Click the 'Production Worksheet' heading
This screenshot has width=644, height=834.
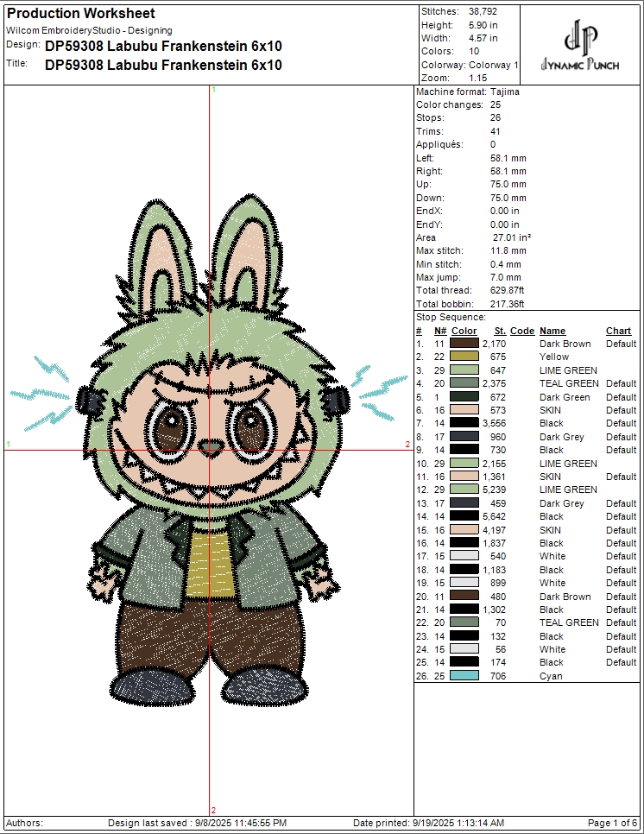81,13
